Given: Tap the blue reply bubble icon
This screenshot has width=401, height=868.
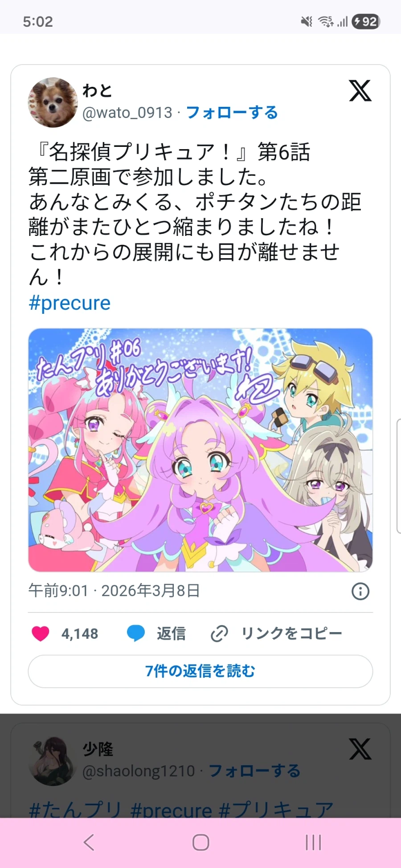Looking at the screenshot, I should point(136,633).
